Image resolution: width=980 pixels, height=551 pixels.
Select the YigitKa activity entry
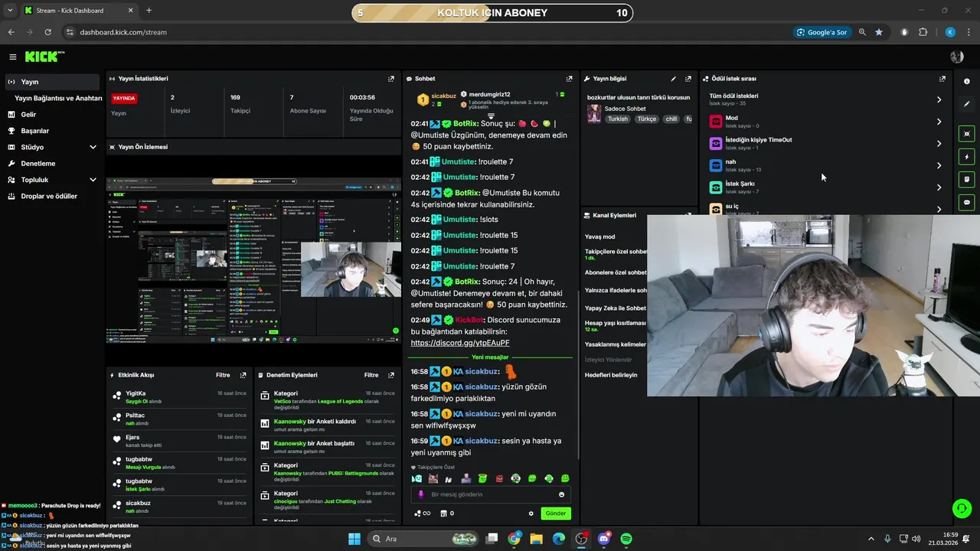tap(180, 396)
